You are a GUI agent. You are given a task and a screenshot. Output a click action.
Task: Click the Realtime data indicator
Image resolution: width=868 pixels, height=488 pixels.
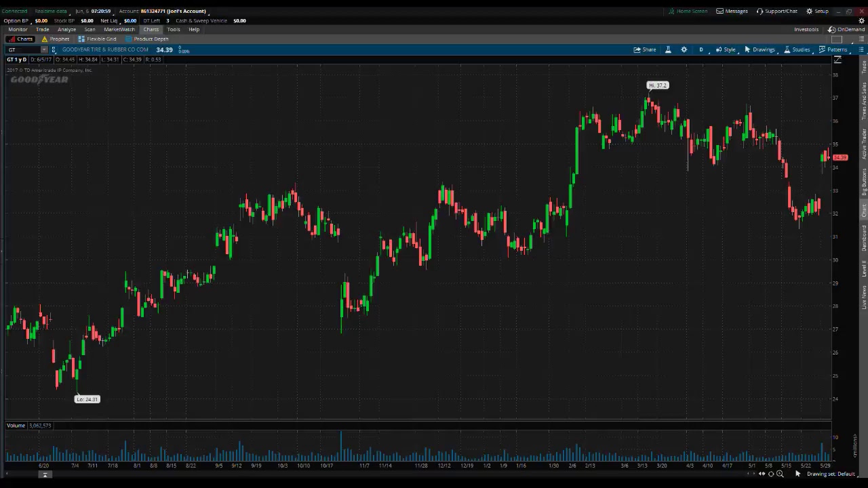pyautogui.click(x=51, y=11)
